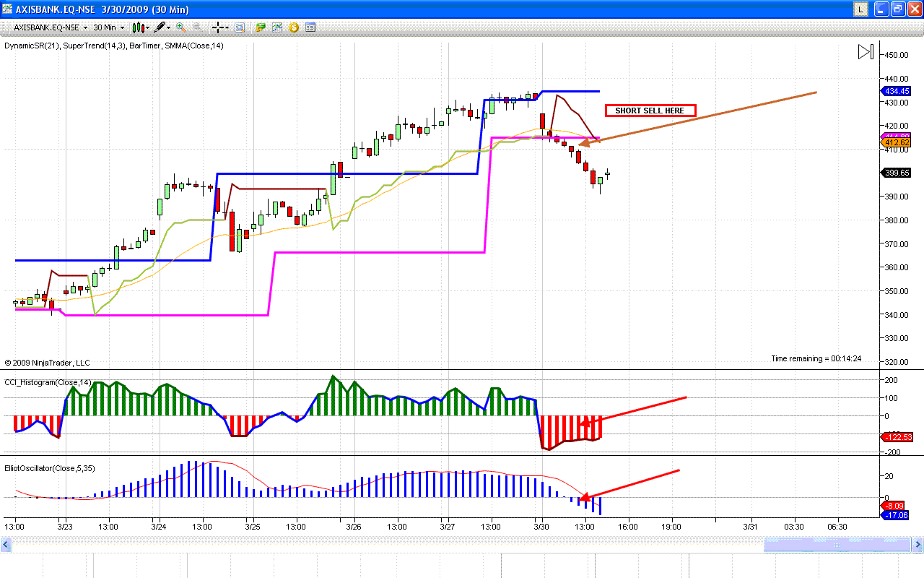Click the 3/30 date on time axis
The height and width of the screenshot is (578, 924).
(541, 527)
